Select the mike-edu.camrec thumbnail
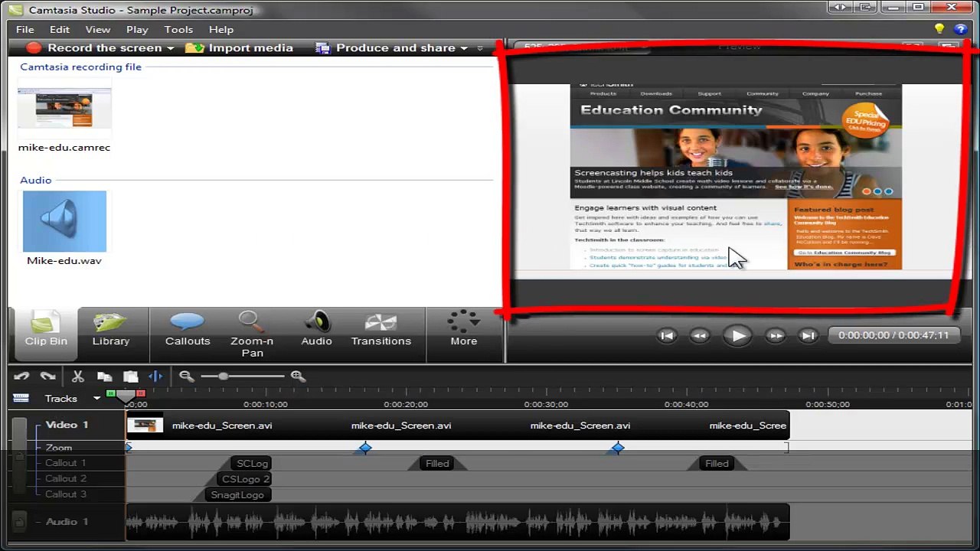This screenshot has height=551, width=980. pyautogui.click(x=64, y=108)
